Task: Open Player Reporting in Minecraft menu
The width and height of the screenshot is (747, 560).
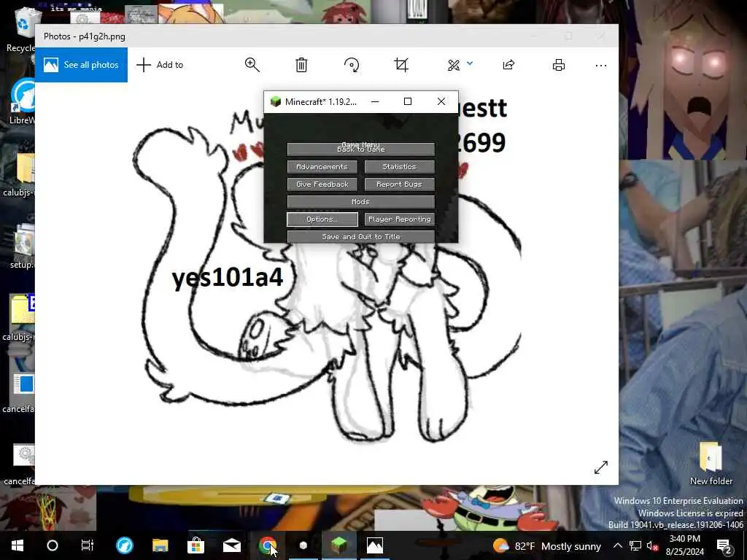Action: [x=399, y=219]
